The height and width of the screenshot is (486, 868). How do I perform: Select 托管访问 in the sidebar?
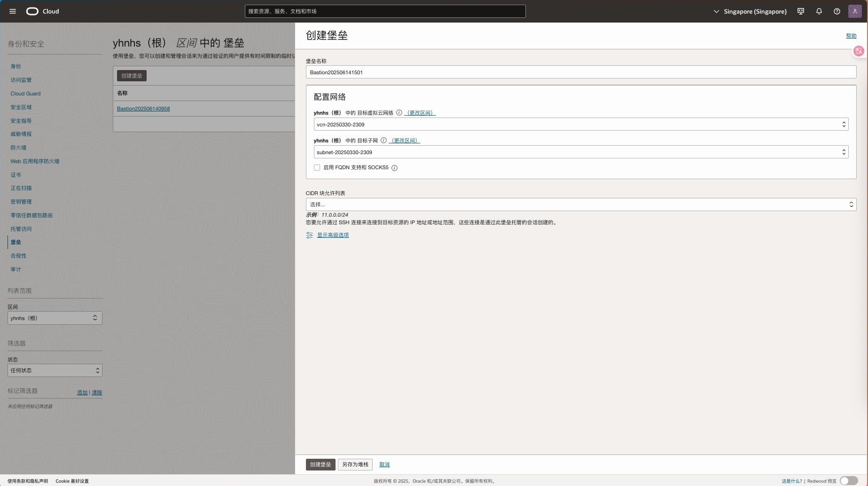[x=21, y=229]
